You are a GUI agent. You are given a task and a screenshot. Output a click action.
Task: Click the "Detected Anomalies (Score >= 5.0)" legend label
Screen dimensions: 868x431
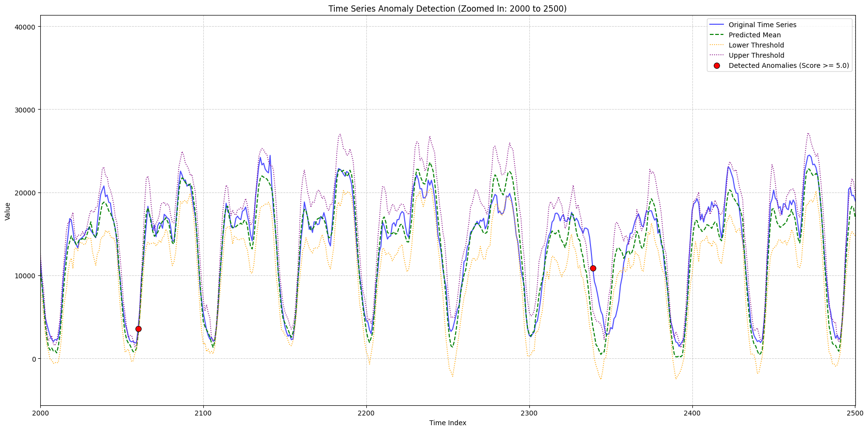(x=788, y=66)
